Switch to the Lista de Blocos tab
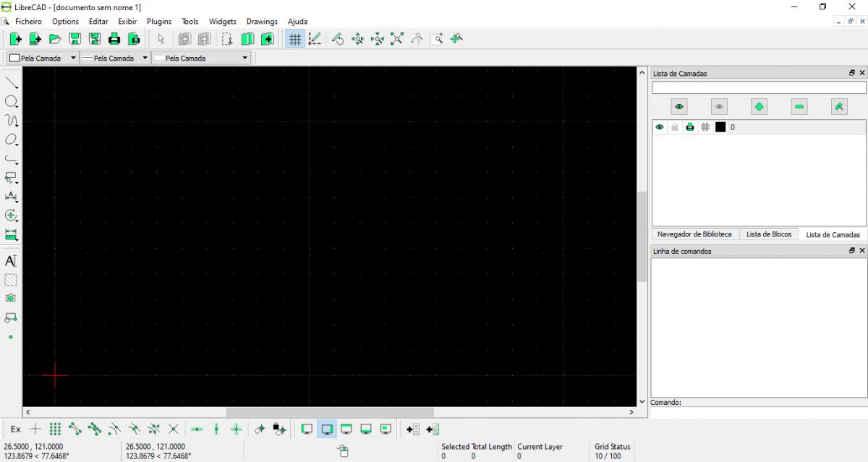This screenshot has width=868, height=462. pos(768,234)
